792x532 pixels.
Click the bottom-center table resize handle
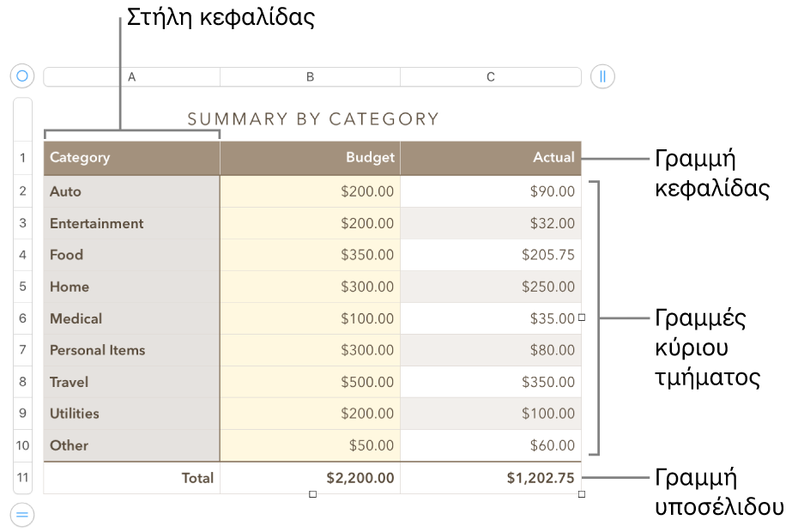312,494
